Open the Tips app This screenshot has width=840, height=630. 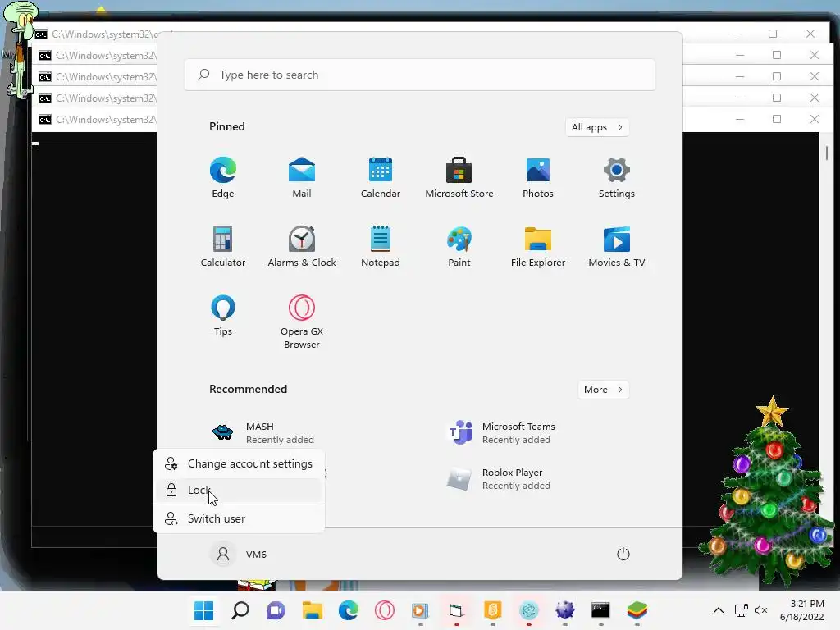coord(223,316)
